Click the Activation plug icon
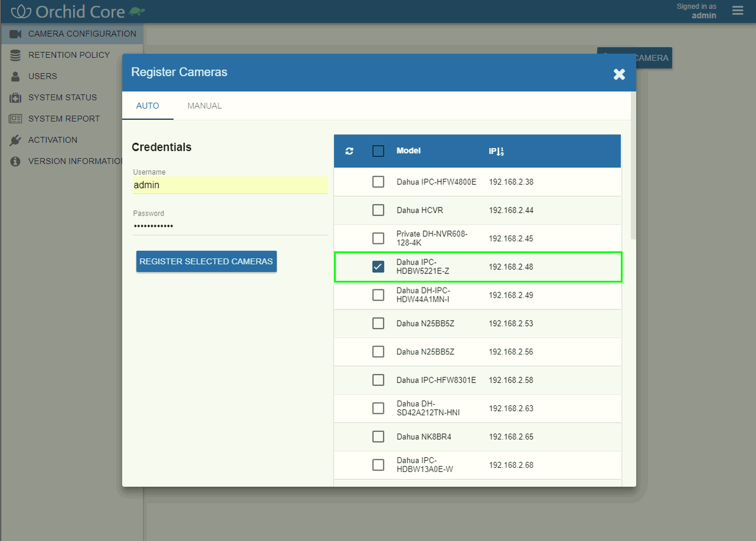The image size is (756, 541). click(15, 140)
